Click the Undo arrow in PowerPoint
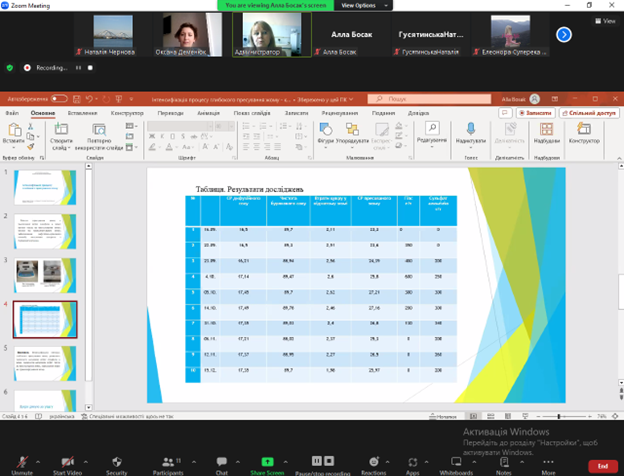The image size is (624, 476). [x=89, y=99]
